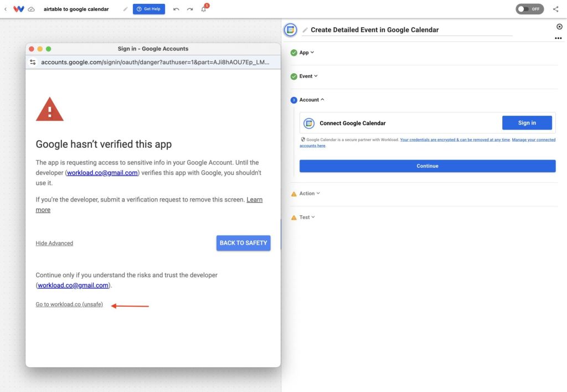Close the Google Calendar step panel

[559, 27]
